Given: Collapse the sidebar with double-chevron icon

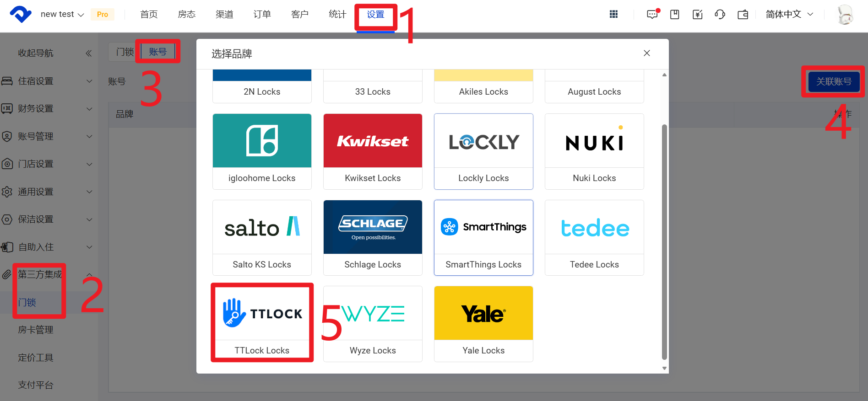Looking at the screenshot, I should tap(89, 53).
